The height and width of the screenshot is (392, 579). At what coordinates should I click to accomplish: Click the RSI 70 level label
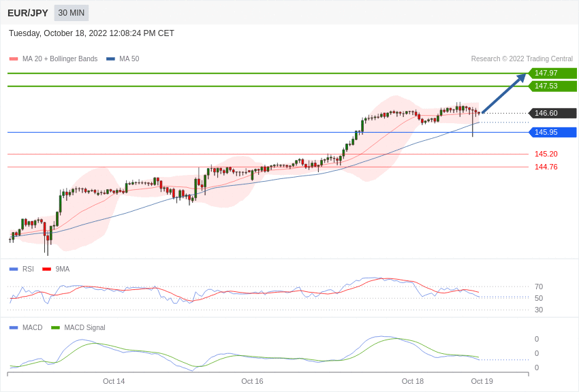click(539, 287)
